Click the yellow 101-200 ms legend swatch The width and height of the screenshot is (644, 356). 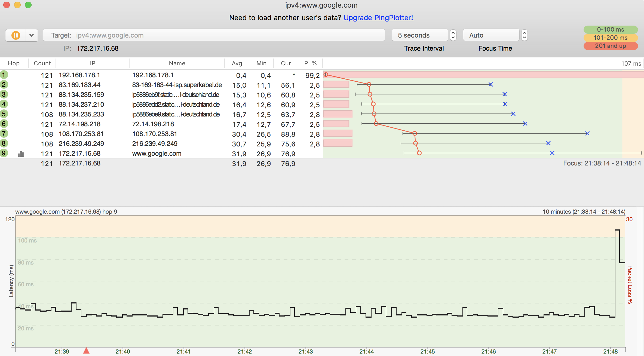point(611,38)
